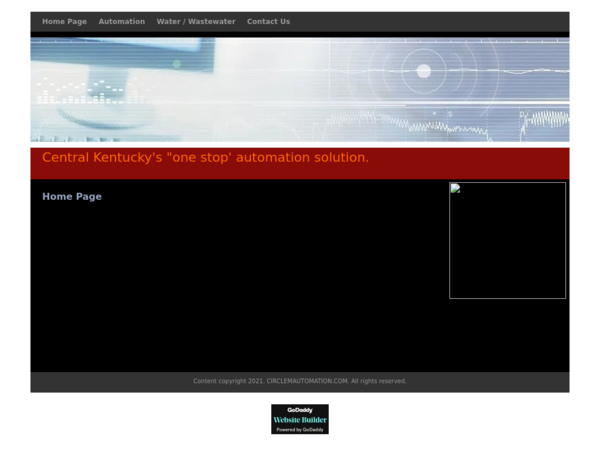Image resolution: width=600 pixels, height=450 pixels.
Task: Select the Contact Us navigation link
Action: [268, 22]
